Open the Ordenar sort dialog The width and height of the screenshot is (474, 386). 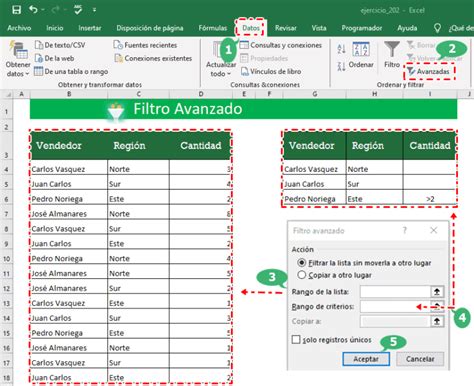361,55
